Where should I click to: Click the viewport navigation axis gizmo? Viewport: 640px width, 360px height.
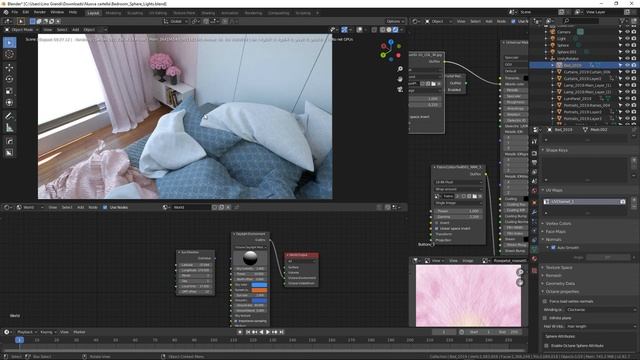pos(391,50)
